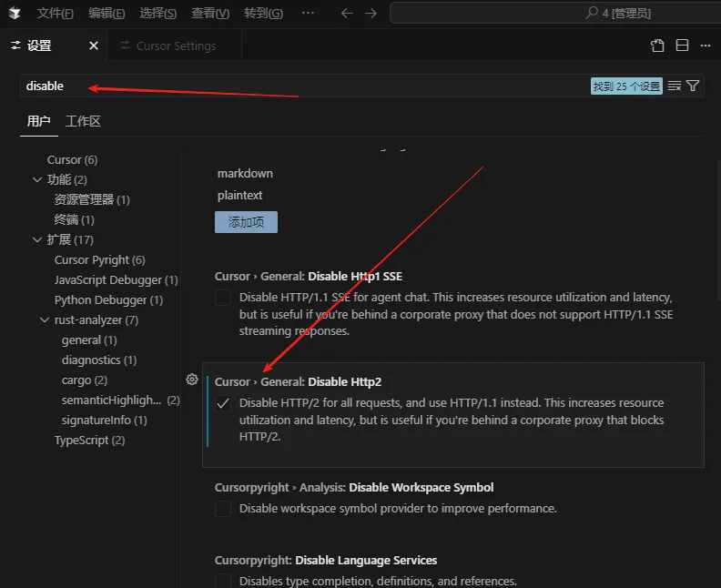Select 终端 (1) in the tree
Screen dimensions: 721x588
[x=74, y=219]
